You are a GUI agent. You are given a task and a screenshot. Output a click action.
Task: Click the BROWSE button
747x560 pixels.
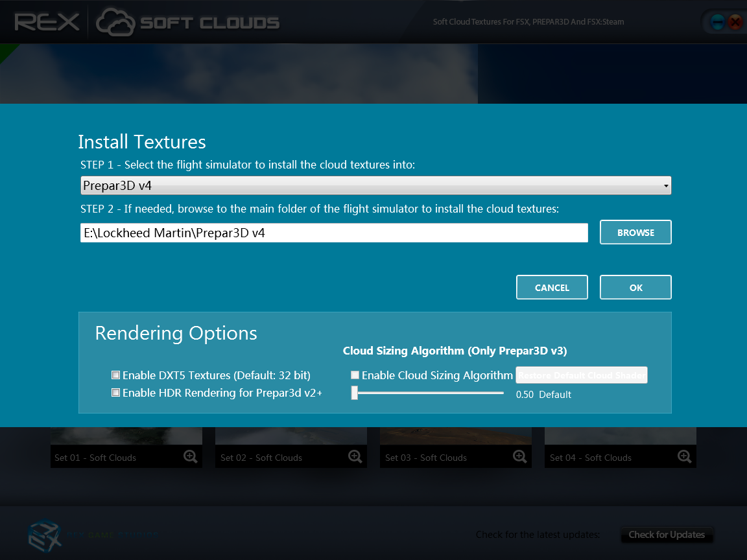[635, 233]
